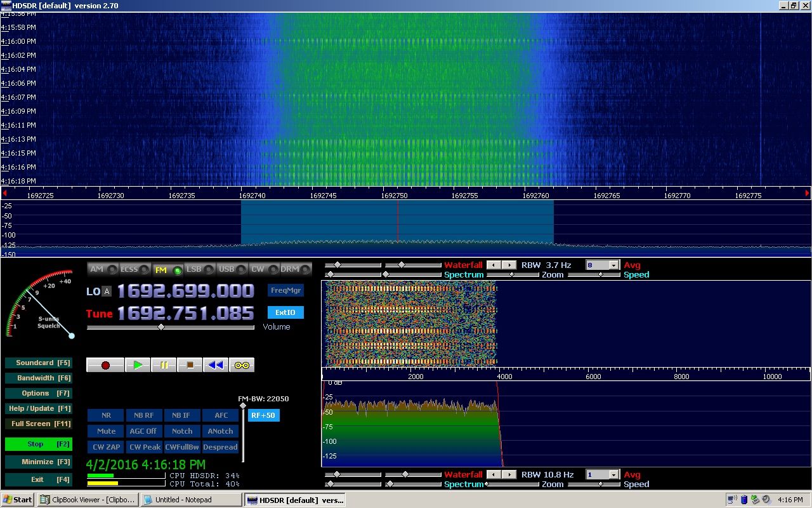Open the FreqMgr frequency manager
Image resolution: width=812 pixels, height=508 pixels.
285,290
